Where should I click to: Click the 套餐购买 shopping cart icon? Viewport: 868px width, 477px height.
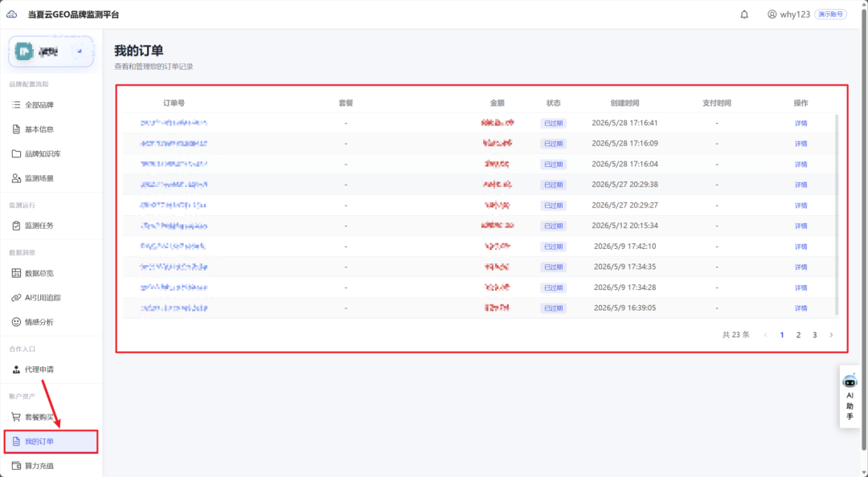(16, 417)
